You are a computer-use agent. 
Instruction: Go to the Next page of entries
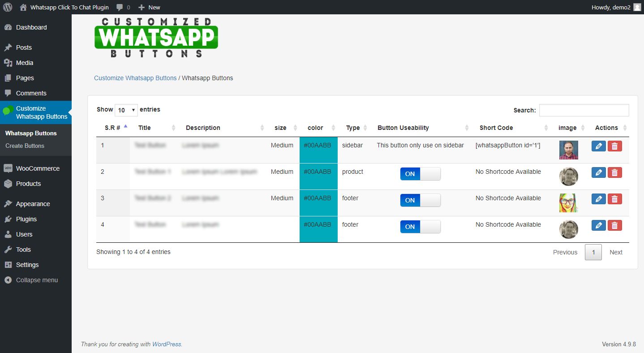coord(616,252)
